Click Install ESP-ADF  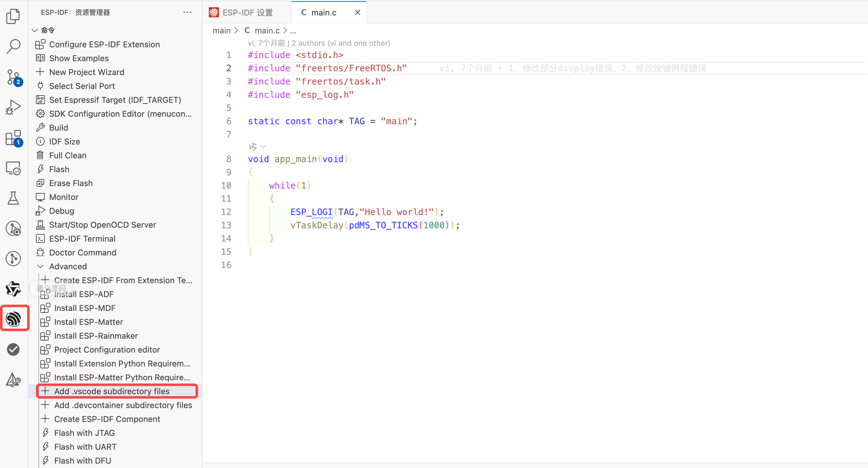click(x=84, y=294)
